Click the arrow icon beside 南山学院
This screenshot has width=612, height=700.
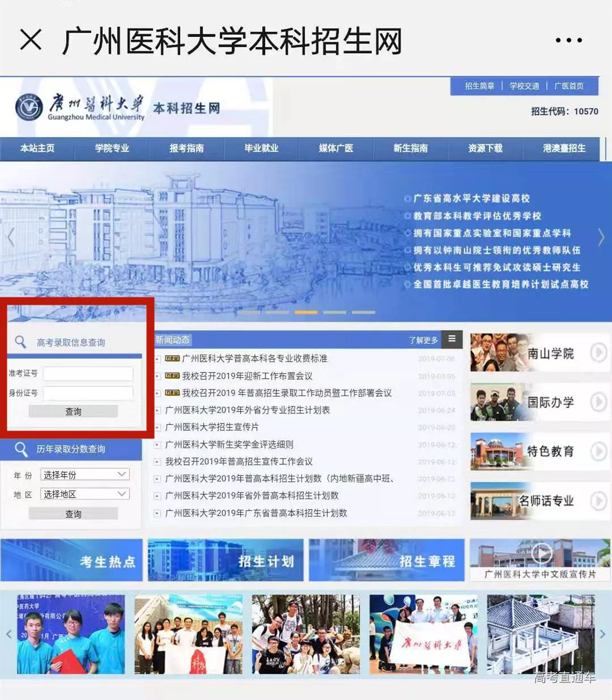point(598,353)
